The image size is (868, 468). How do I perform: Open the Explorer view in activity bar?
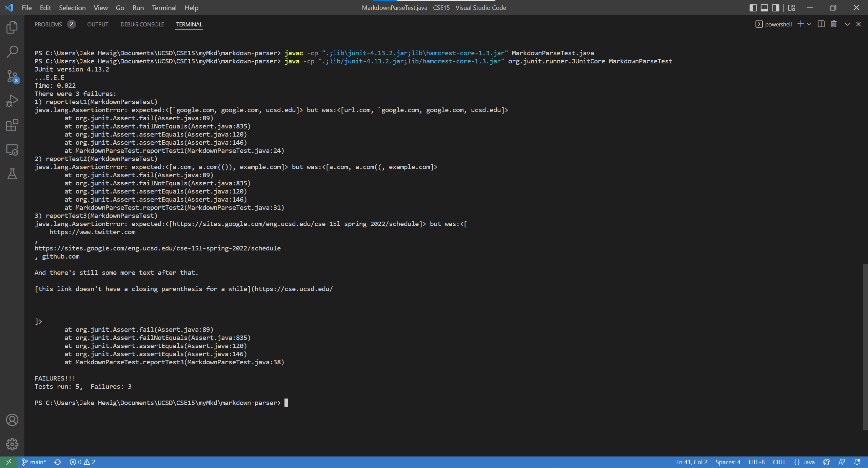pos(12,27)
